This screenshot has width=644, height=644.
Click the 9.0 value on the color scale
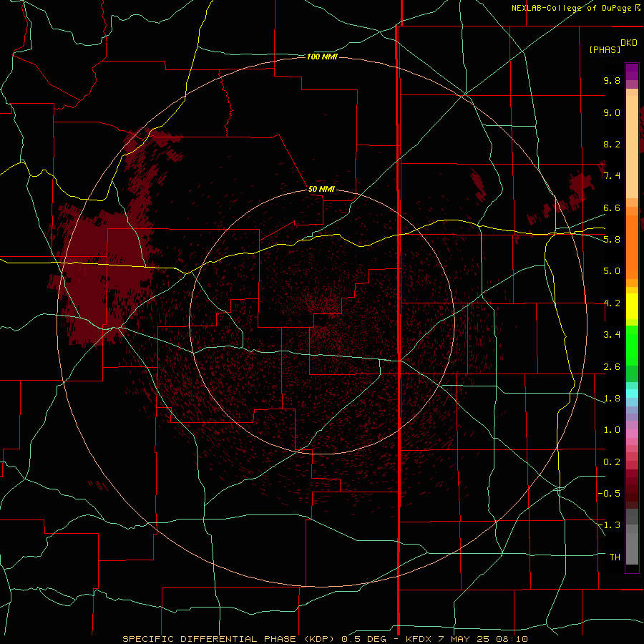612,112
